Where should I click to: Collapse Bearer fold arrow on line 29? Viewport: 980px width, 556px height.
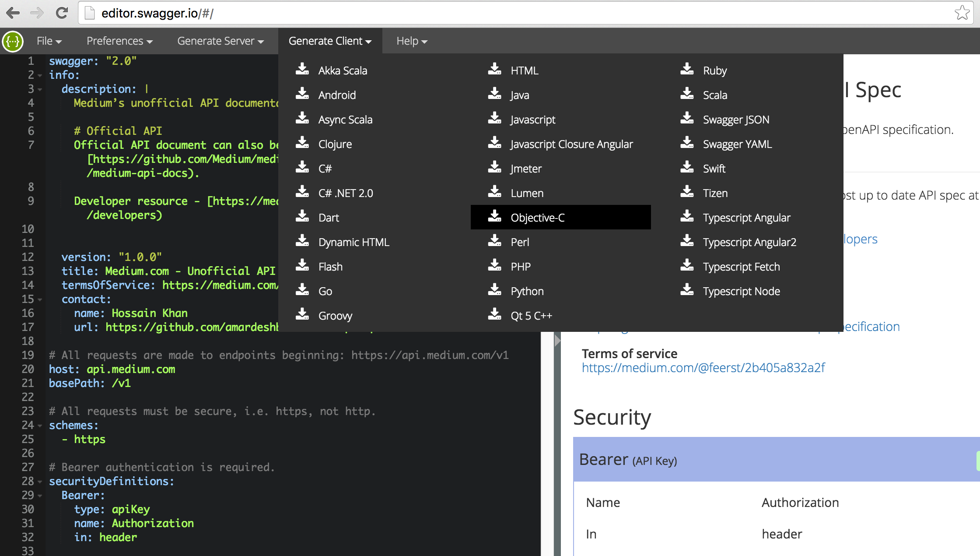coord(40,496)
